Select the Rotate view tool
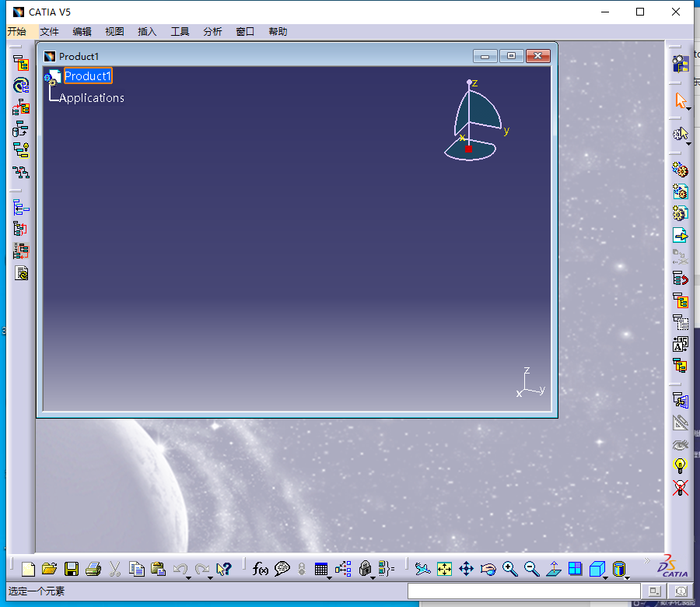The image size is (700, 607). pos(490,569)
